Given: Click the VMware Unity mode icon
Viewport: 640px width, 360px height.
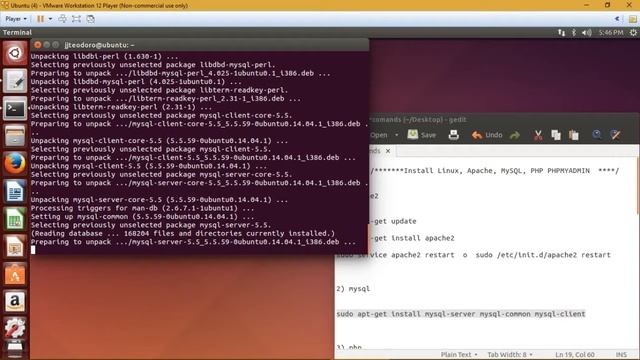Looking at the screenshot, I should (x=91, y=19).
